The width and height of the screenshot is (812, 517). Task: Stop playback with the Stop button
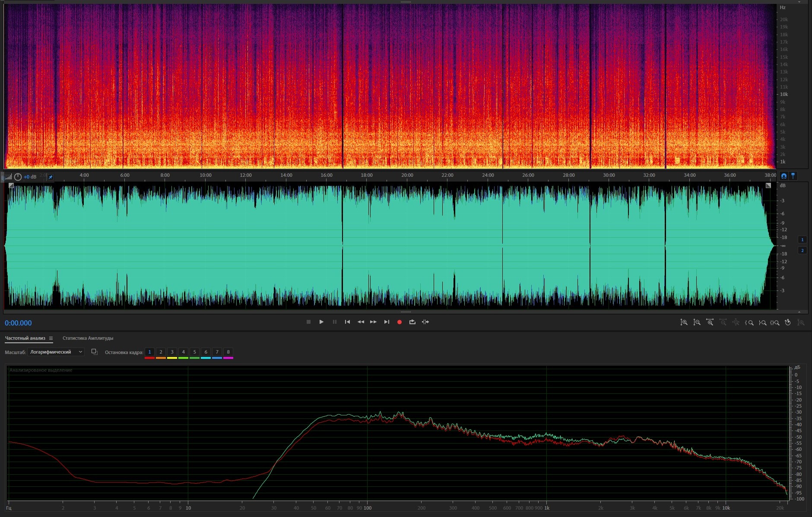pos(308,322)
